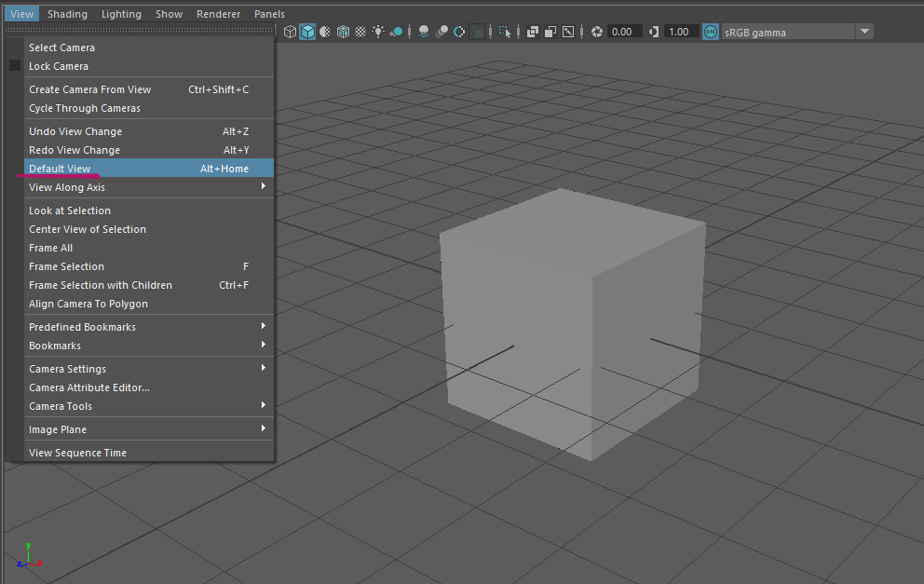924x584 pixels.
Task: Open the Renderer menu
Action: (218, 14)
